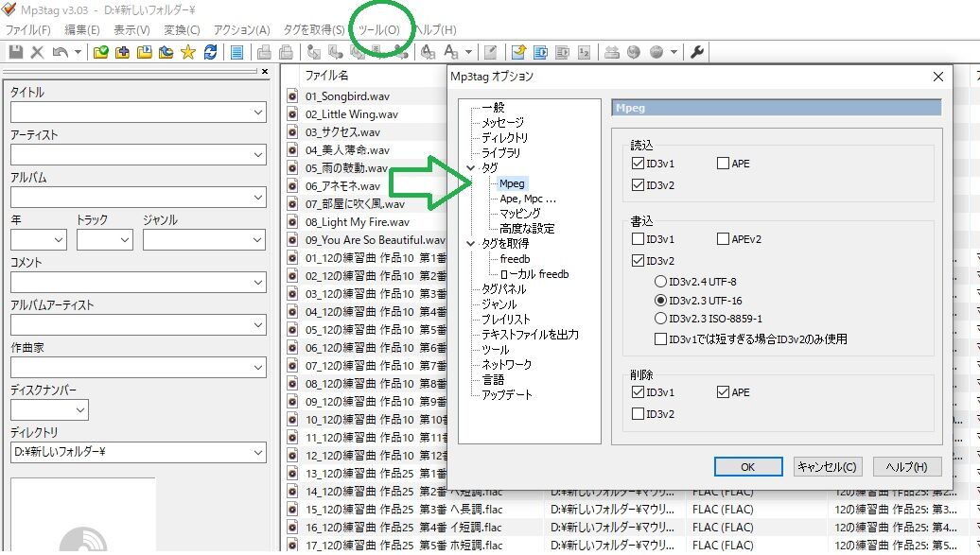Click the album cover art placeholder

click(83, 515)
